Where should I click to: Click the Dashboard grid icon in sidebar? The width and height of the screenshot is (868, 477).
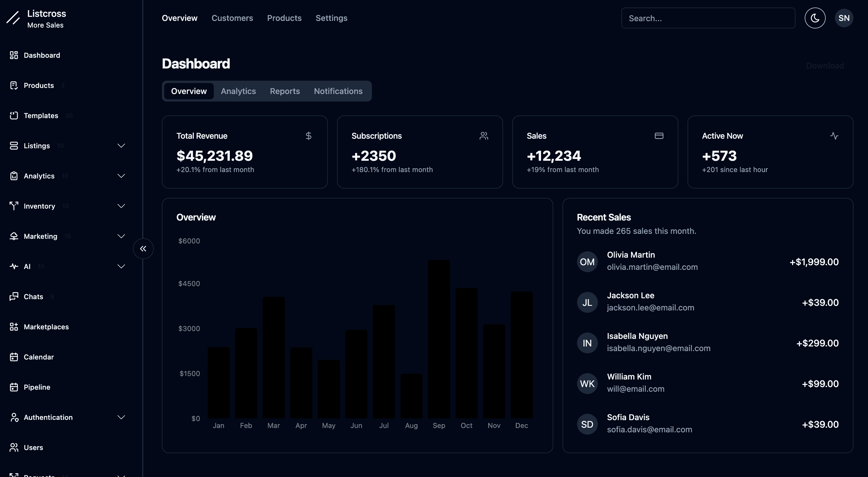pyautogui.click(x=14, y=55)
